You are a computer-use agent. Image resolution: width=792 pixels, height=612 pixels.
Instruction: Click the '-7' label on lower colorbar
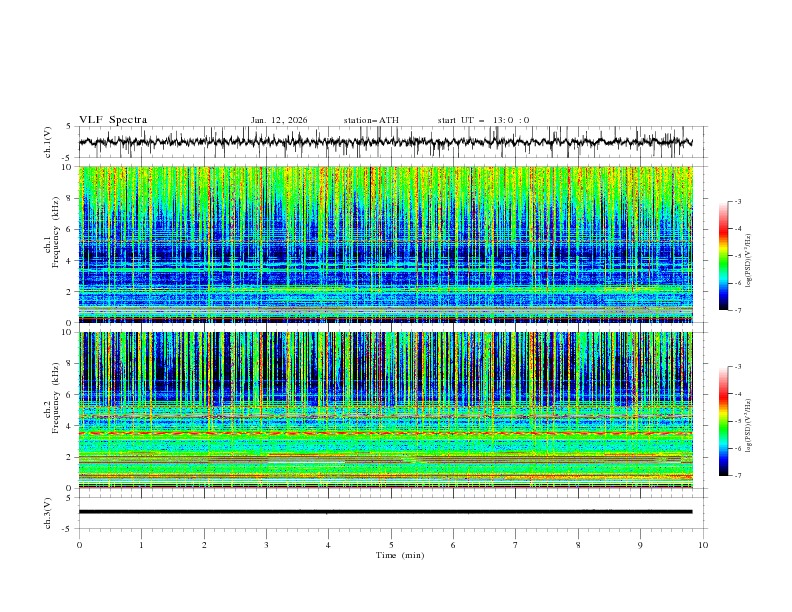[737, 475]
